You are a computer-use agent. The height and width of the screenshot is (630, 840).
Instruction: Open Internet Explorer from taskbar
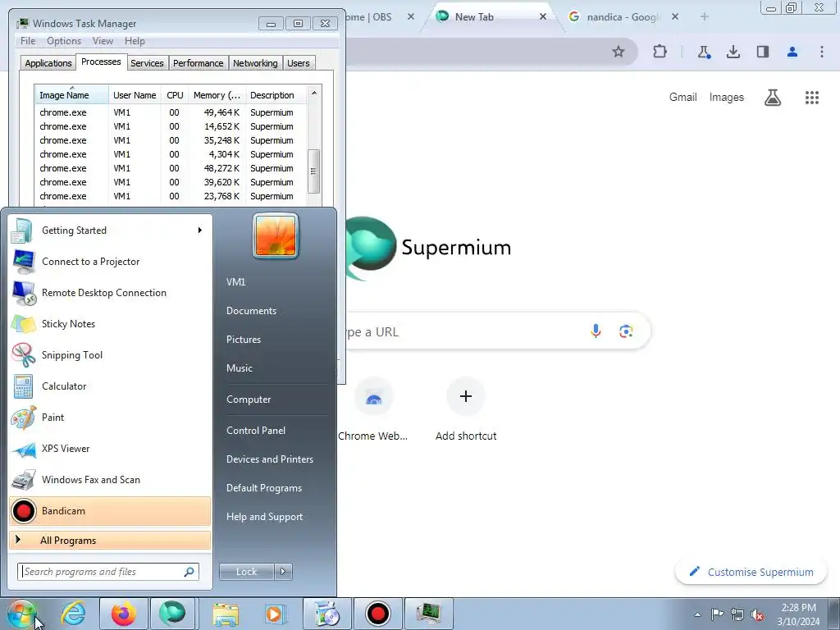(73, 614)
